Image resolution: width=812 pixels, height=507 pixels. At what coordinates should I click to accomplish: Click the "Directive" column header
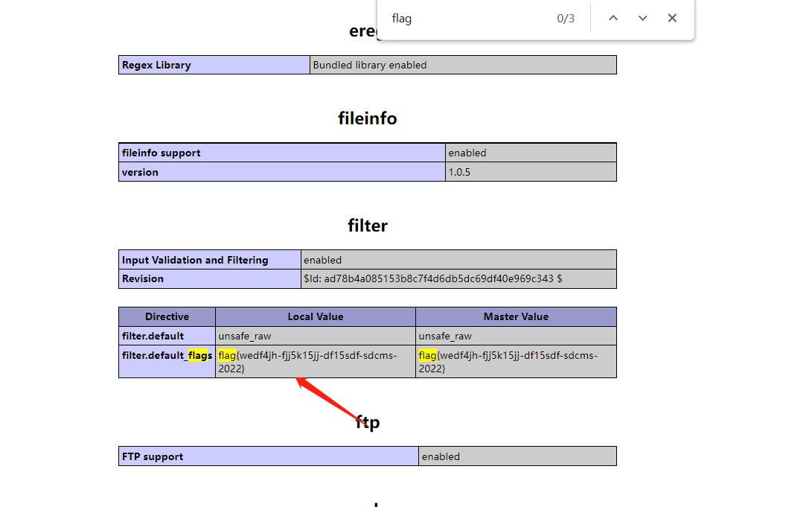click(167, 316)
